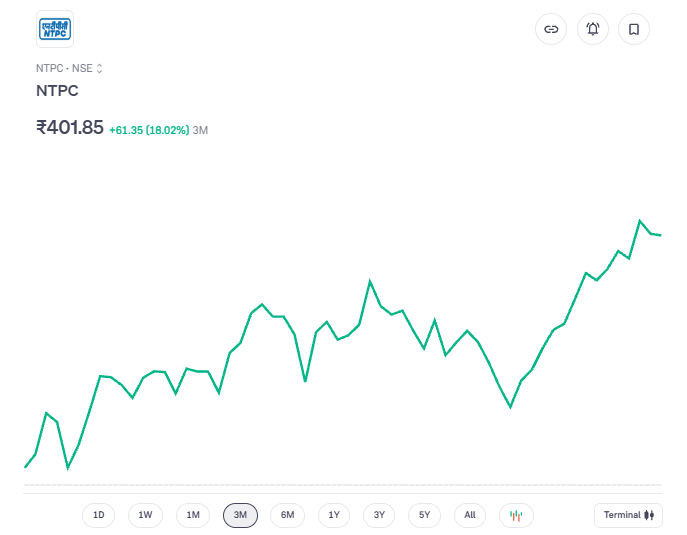
Task: Click the +61.35 (18.02%) change value
Action: [x=149, y=130]
